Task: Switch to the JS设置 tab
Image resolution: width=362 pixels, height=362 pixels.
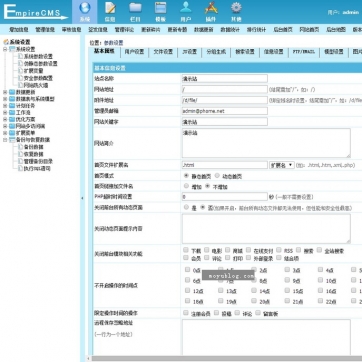Action: coord(189,52)
